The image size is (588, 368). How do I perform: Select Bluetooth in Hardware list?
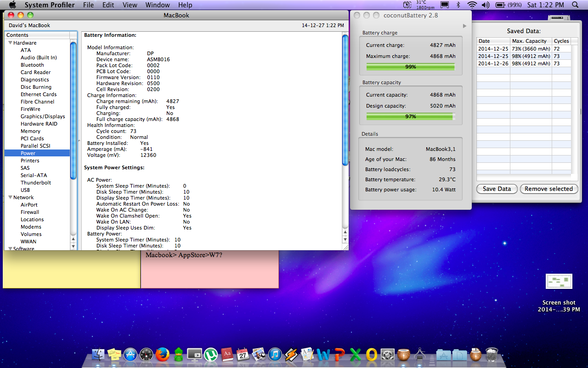[37, 65]
